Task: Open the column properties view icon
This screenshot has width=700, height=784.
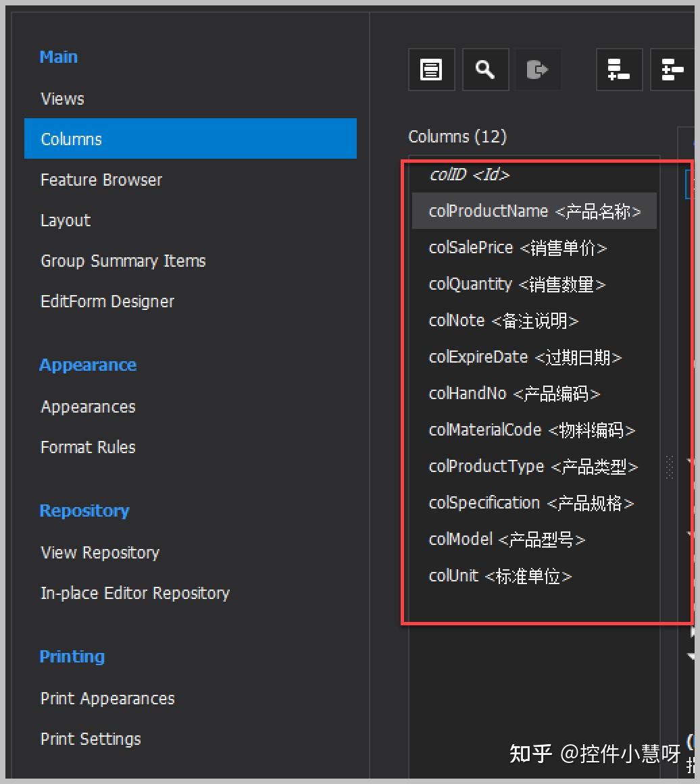Action: pos(431,69)
